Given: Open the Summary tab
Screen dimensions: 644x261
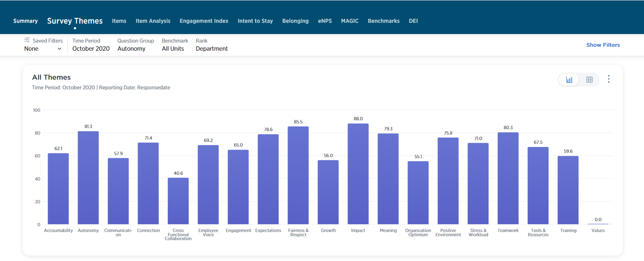Looking at the screenshot, I should coord(26,21).
